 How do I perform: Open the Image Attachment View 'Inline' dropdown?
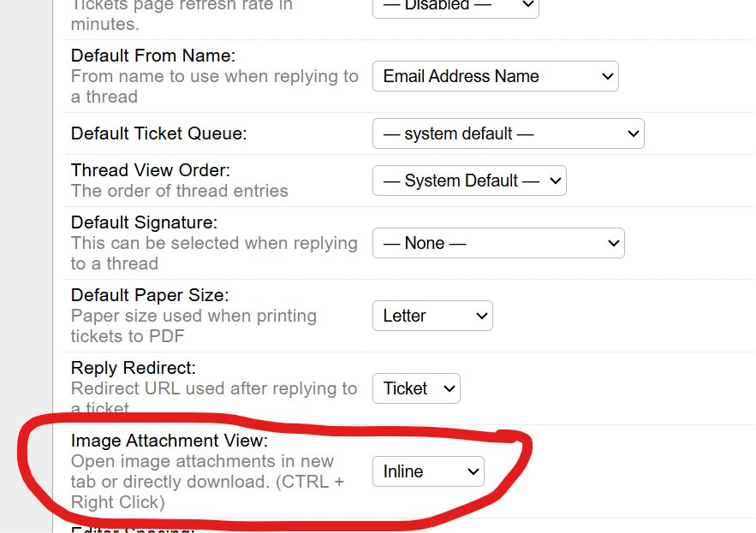click(x=428, y=471)
